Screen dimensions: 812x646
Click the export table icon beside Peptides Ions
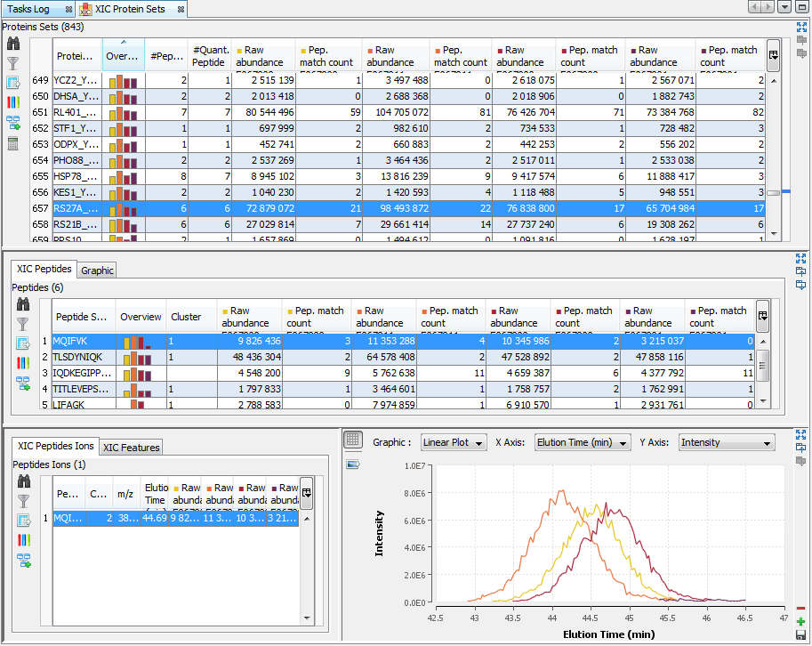coord(23,521)
